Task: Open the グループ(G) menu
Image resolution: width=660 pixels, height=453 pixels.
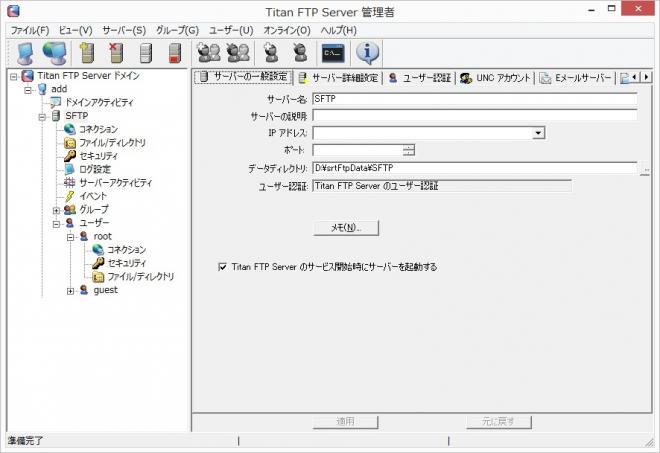Action: (x=177, y=30)
